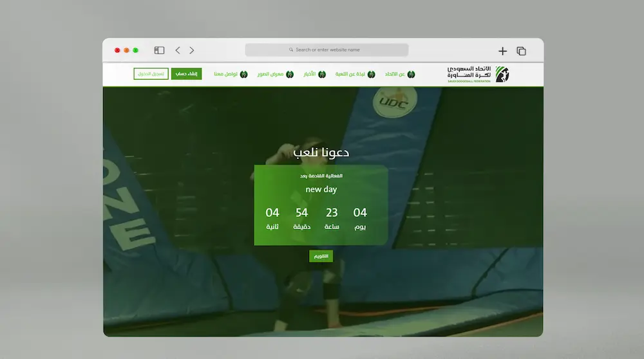Screen dimensions: 644x359
Task: Go forward using the browser forward arrow
Action: [191, 50]
